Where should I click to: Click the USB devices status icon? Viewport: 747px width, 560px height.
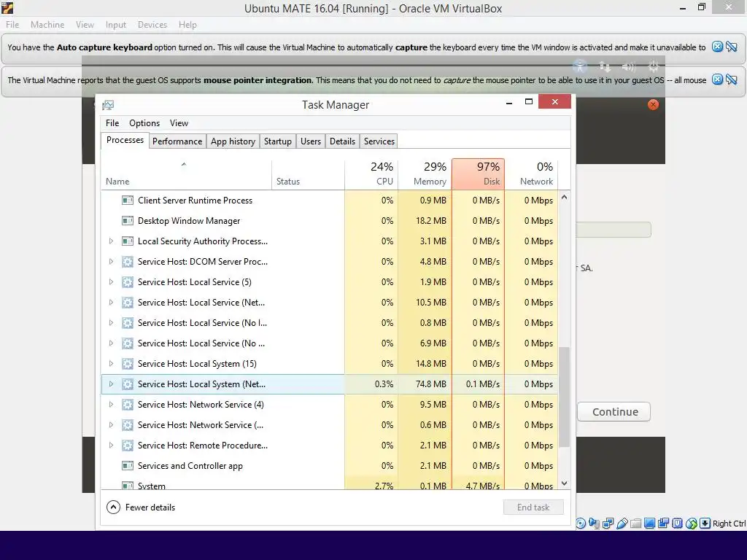click(x=622, y=524)
